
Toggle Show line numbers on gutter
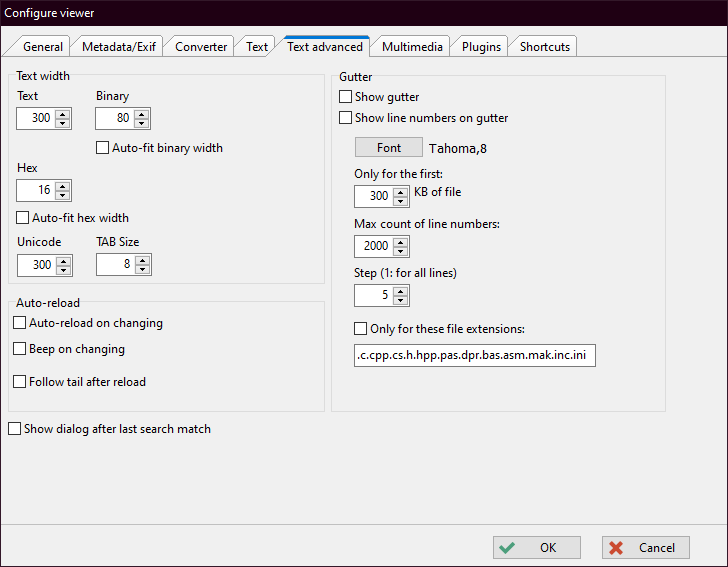[x=346, y=118]
